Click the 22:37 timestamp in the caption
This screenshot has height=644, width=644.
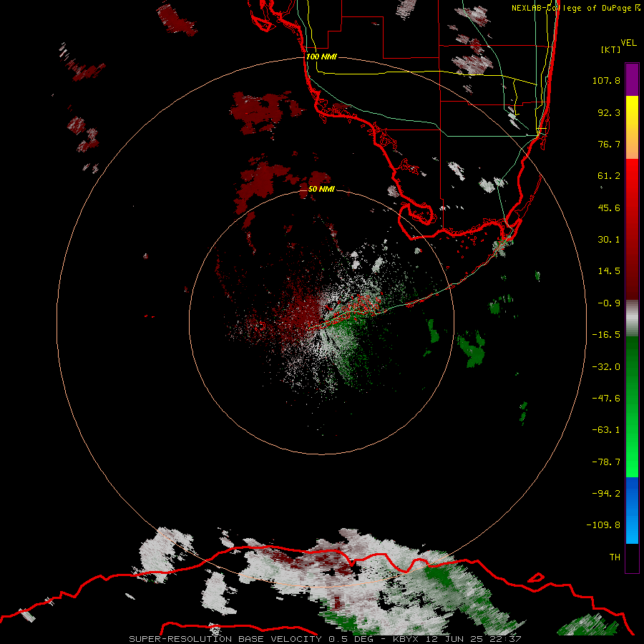point(506,639)
